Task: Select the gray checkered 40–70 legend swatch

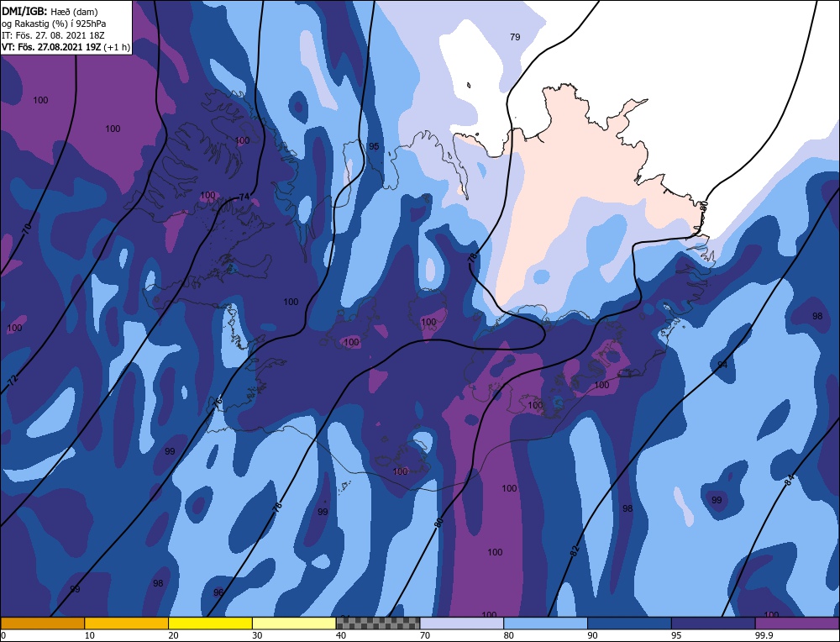Action: click(378, 624)
